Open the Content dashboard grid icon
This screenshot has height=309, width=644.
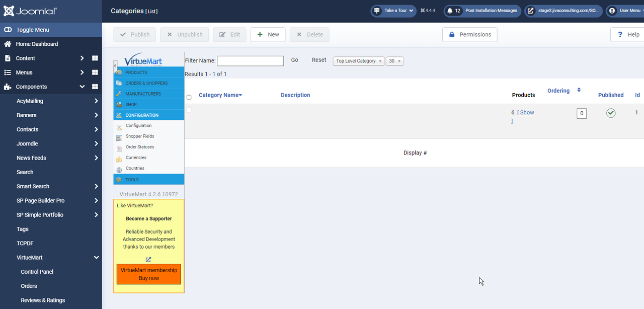(x=95, y=58)
